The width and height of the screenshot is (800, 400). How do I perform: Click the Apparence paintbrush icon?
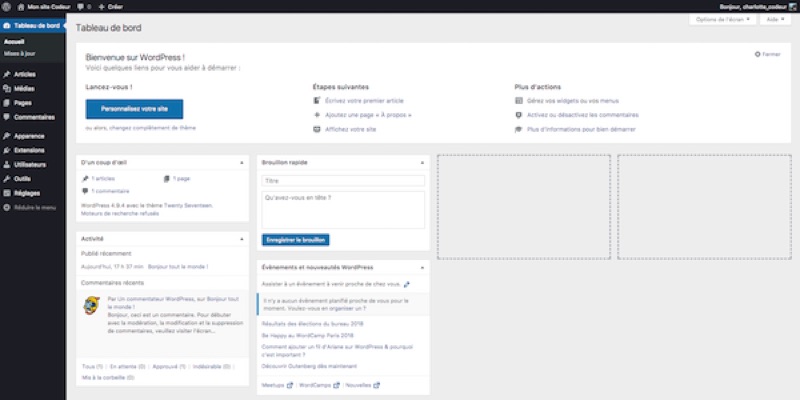[x=8, y=135]
